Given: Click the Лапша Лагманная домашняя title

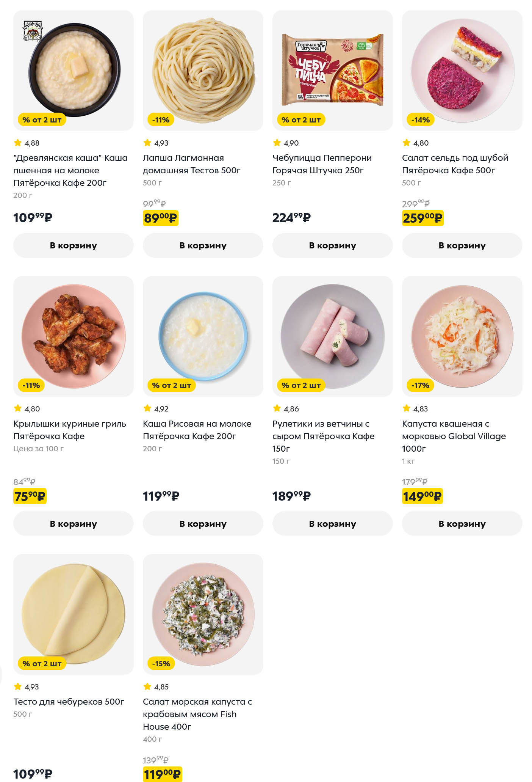Looking at the screenshot, I should (191, 164).
